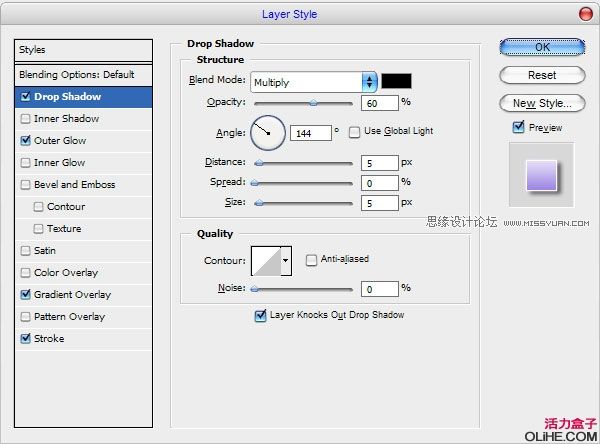
Task: Open the Gradient Overlay settings row
Action: click(x=83, y=295)
